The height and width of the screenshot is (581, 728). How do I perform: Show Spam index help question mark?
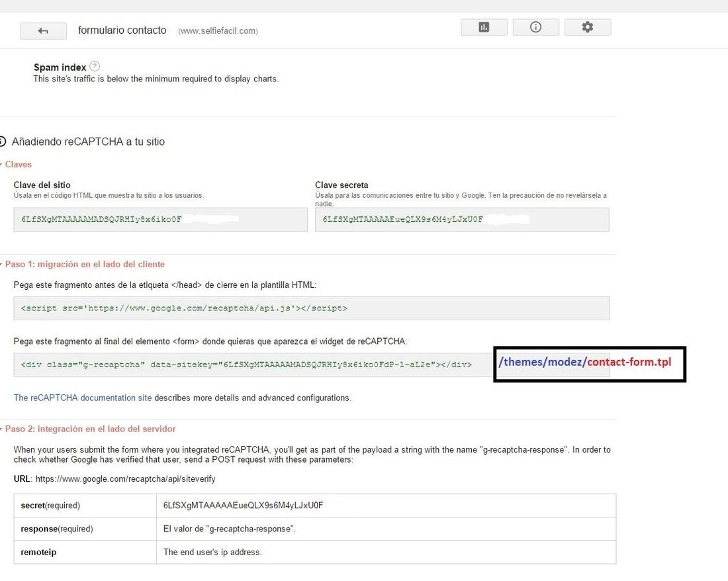[x=95, y=66]
